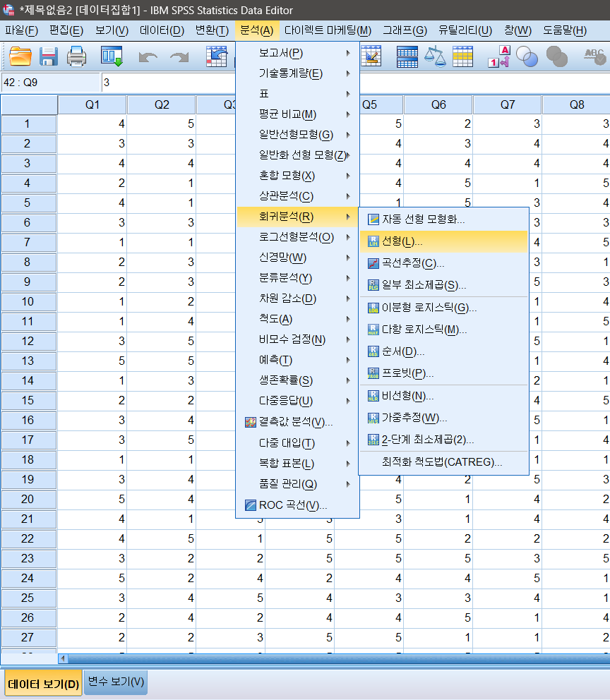
Task: Choose 순서(D)... ordinal regression
Action: click(443, 351)
